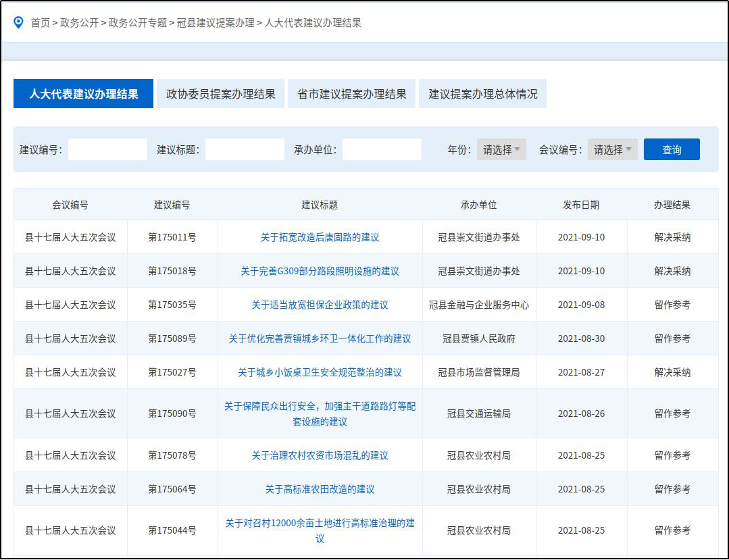Click the 承办单位 column header

click(479, 205)
